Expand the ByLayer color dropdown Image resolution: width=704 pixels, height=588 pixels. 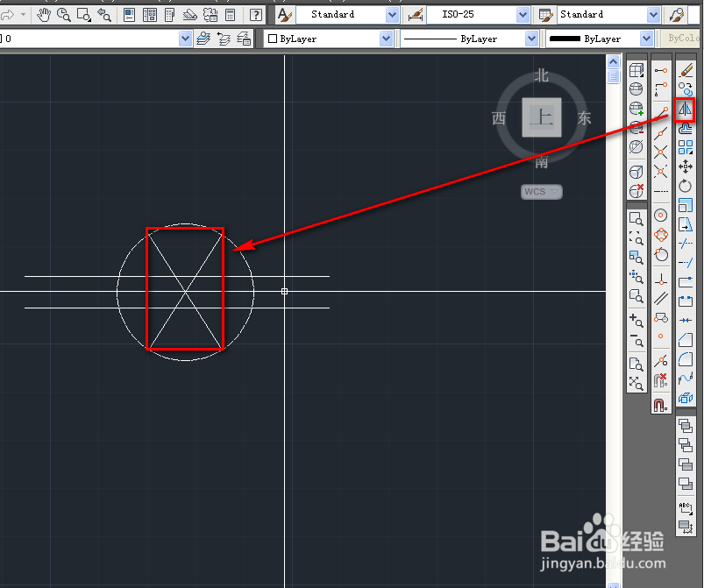pyautogui.click(x=386, y=39)
